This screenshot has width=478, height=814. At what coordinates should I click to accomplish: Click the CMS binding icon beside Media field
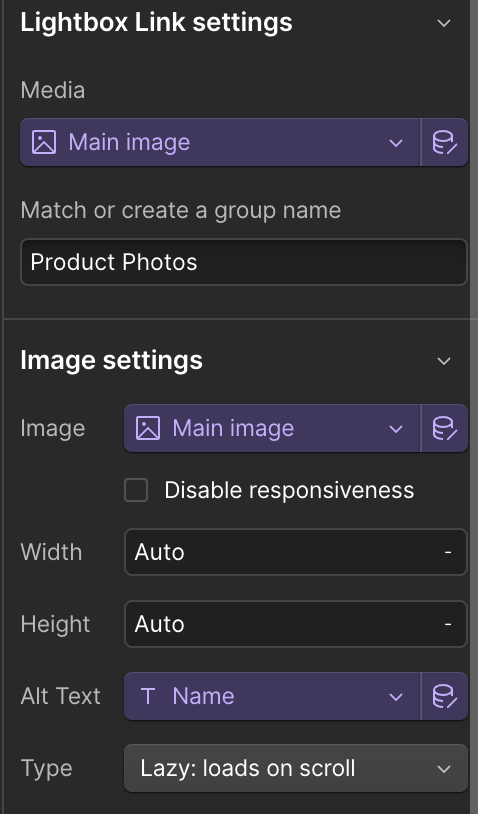click(445, 142)
